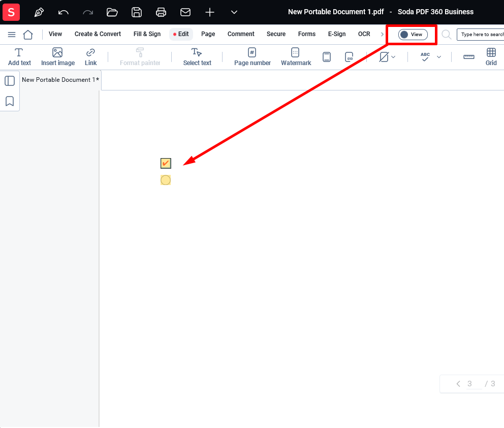Open the bookmarks side panel
Image resolution: width=504 pixels, height=428 pixels.
tap(10, 101)
